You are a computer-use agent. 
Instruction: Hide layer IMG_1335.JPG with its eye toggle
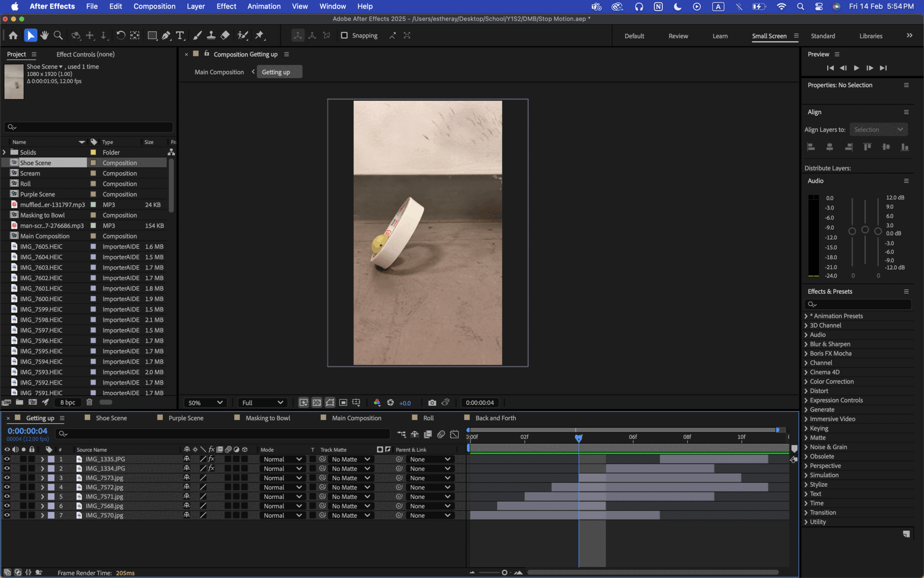[x=7, y=459]
